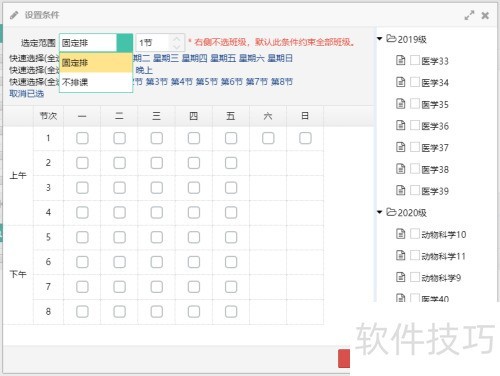Tick the 动物科学10 class checkbox
Image resolution: width=500 pixels, height=376 pixels.
[x=415, y=234]
